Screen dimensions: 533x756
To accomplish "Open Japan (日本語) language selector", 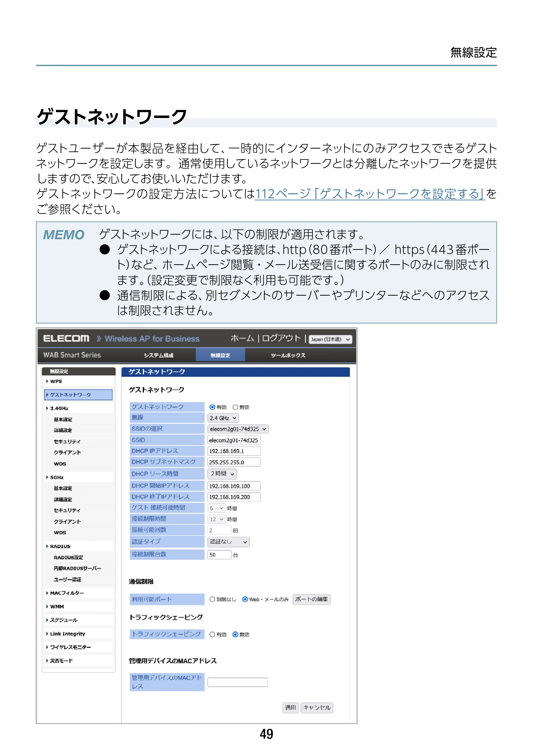I will tap(330, 339).
